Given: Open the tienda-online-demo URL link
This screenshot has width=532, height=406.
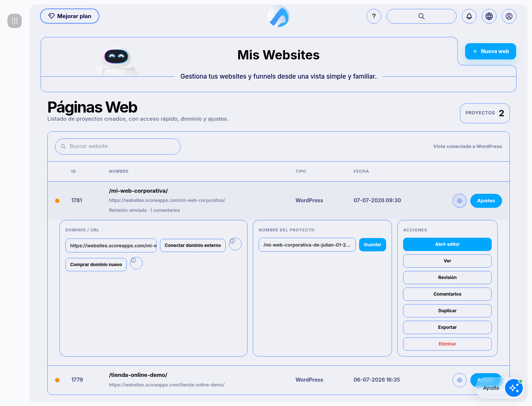Looking at the screenshot, I should tap(167, 385).
